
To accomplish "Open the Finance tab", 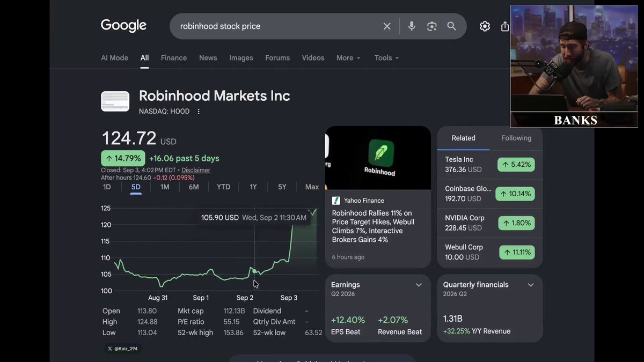I will [x=174, y=58].
